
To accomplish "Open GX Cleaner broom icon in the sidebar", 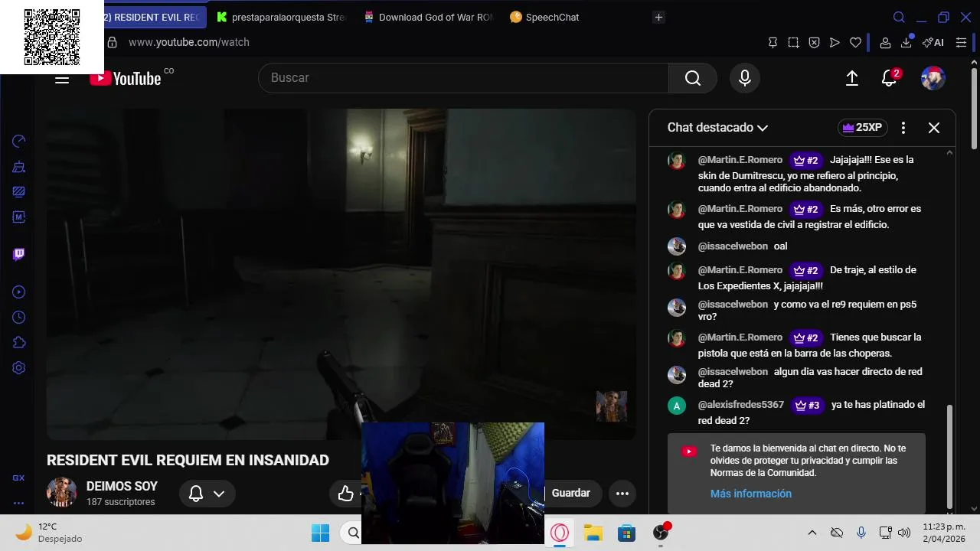I will [19, 166].
